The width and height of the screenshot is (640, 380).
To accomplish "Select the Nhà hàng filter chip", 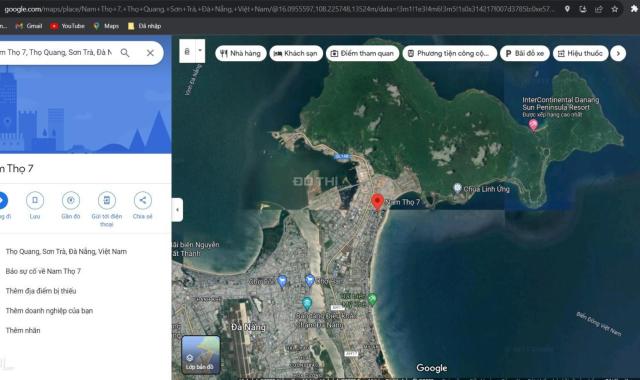I will 240,53.
